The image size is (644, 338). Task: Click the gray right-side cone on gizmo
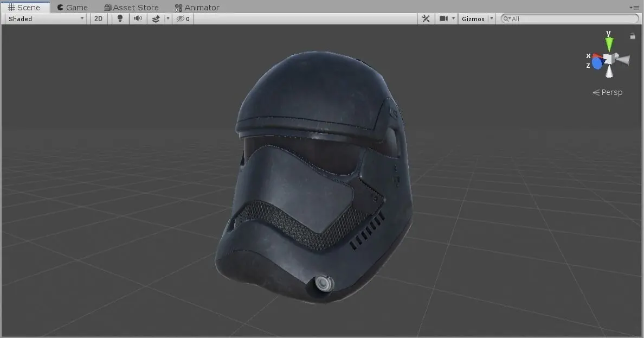(x=623, y=60)
